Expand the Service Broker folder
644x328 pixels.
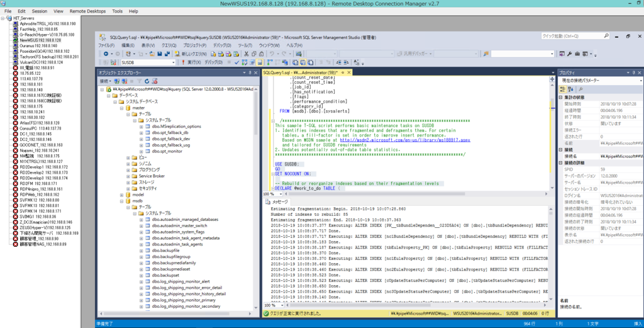coord(128,176)
